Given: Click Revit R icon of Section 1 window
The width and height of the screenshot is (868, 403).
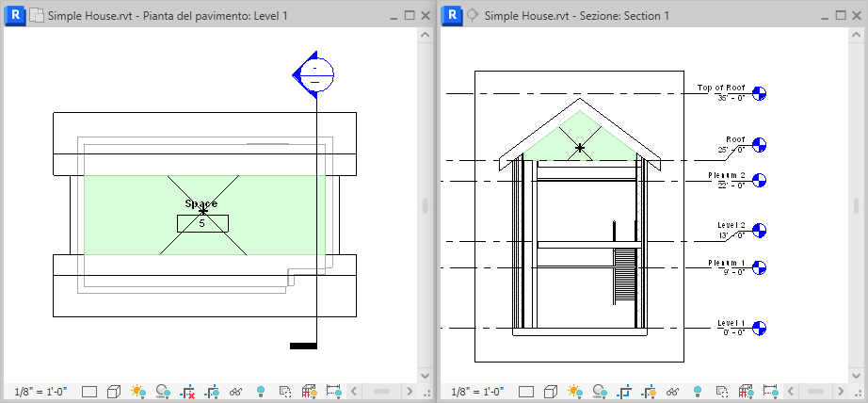Looking at the screenshot, I should click(452, 15).
